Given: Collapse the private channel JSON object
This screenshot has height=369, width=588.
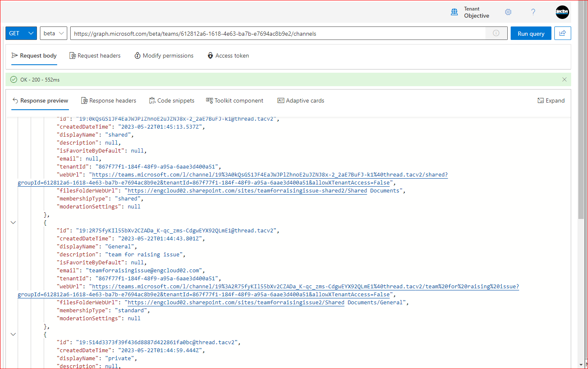Looking at the screenshot, I should [13, 334].
